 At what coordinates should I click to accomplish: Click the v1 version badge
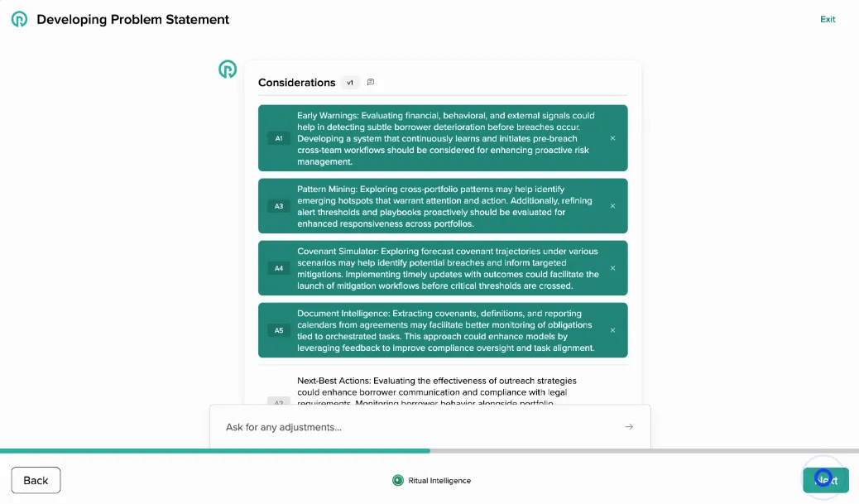pyautogui.click(x=349, y=82)
